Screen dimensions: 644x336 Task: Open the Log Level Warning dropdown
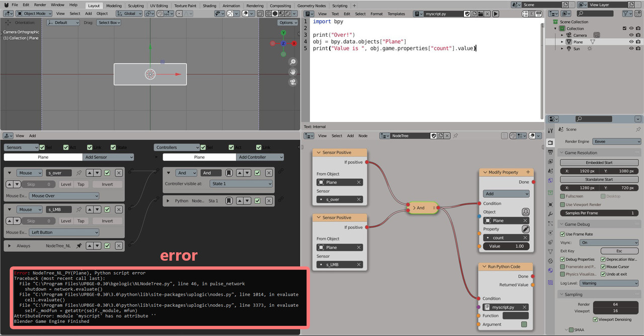(609, 283)
